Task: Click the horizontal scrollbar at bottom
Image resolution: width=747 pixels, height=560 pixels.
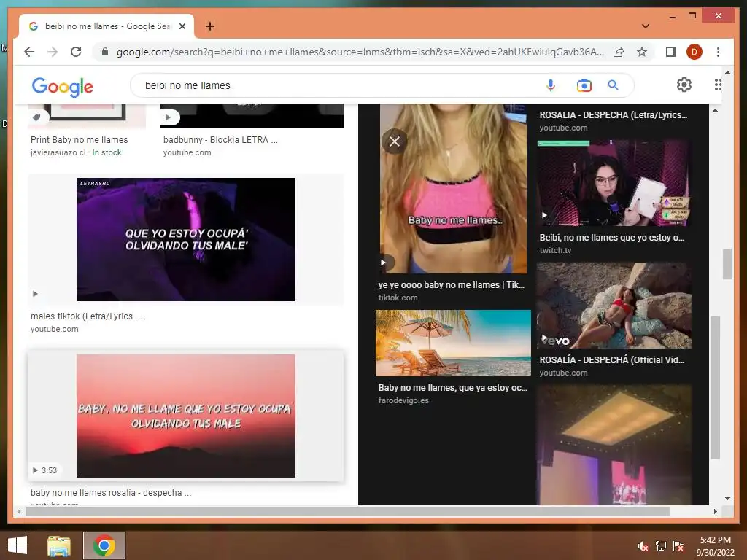Action: tap(347, 511)
